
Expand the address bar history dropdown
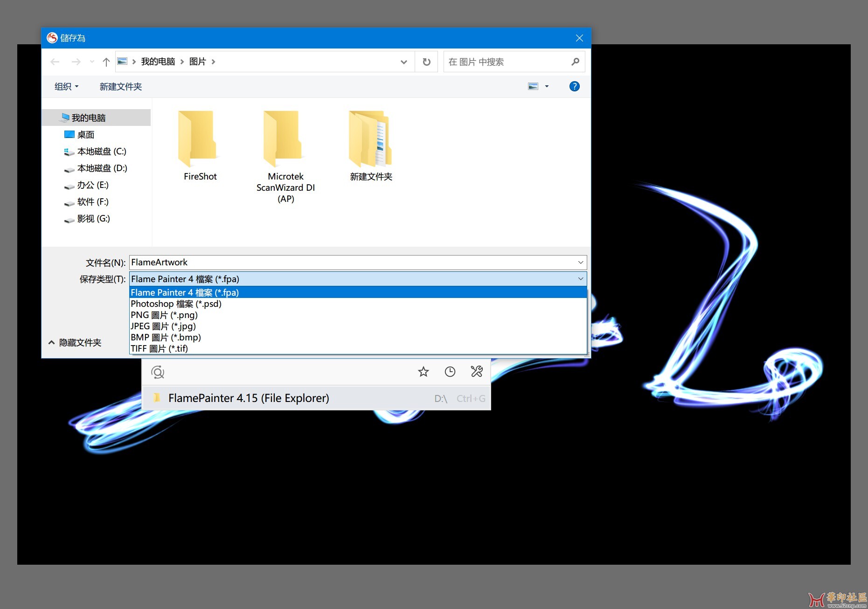pos(404,62)
